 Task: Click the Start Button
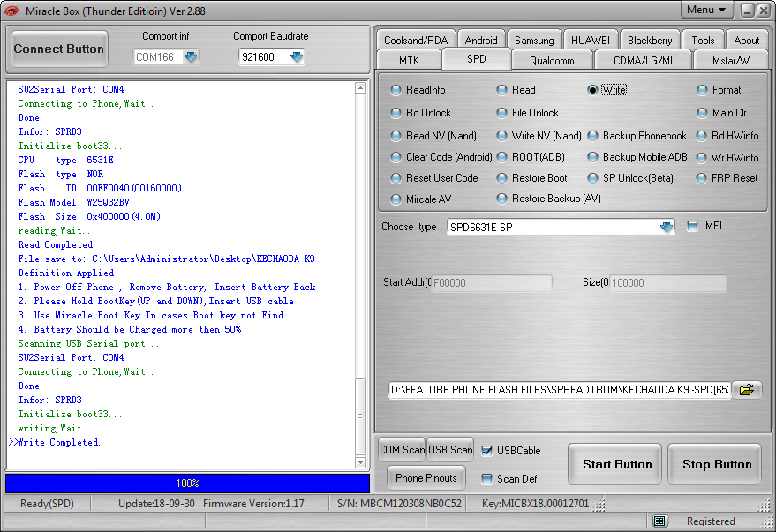pyautogui.click(x=616, y=464)
